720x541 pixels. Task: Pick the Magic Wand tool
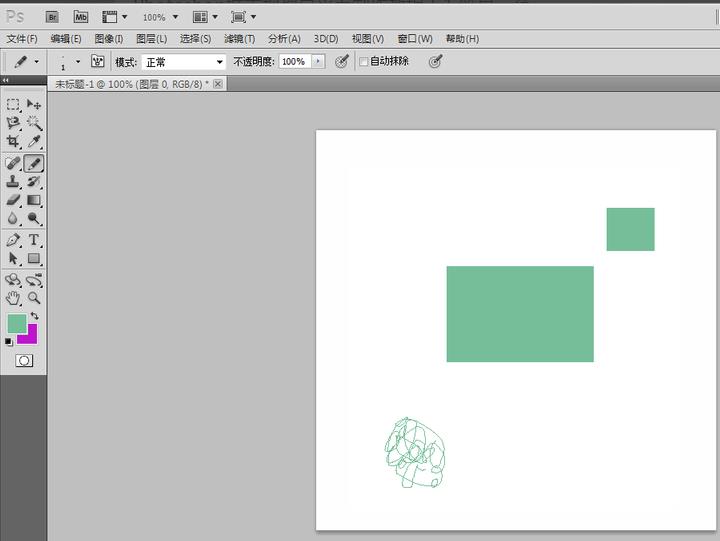click(x=34, y=123)
